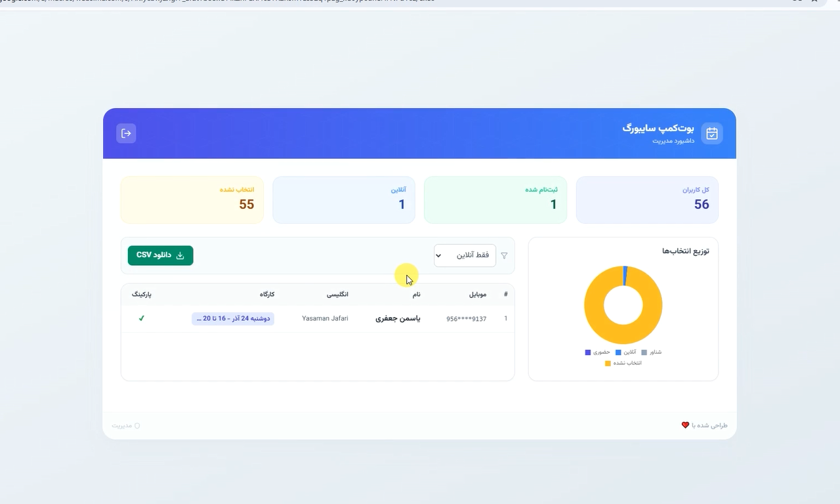840x504 pixels.
Task: Click the کل کاربران card showing 56
Action: (646, 199)
